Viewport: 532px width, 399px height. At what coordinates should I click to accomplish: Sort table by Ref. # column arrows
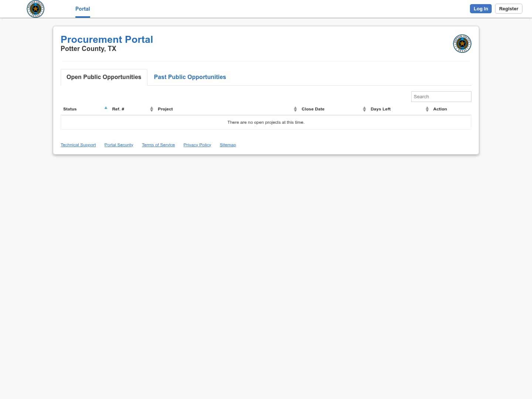[x=151, y=109]
